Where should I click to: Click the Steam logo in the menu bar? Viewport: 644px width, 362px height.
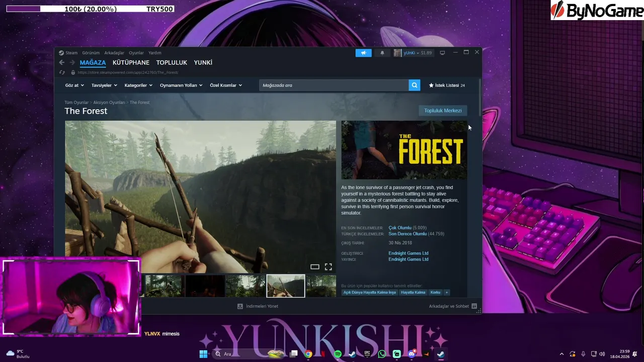tap(61, 53)
